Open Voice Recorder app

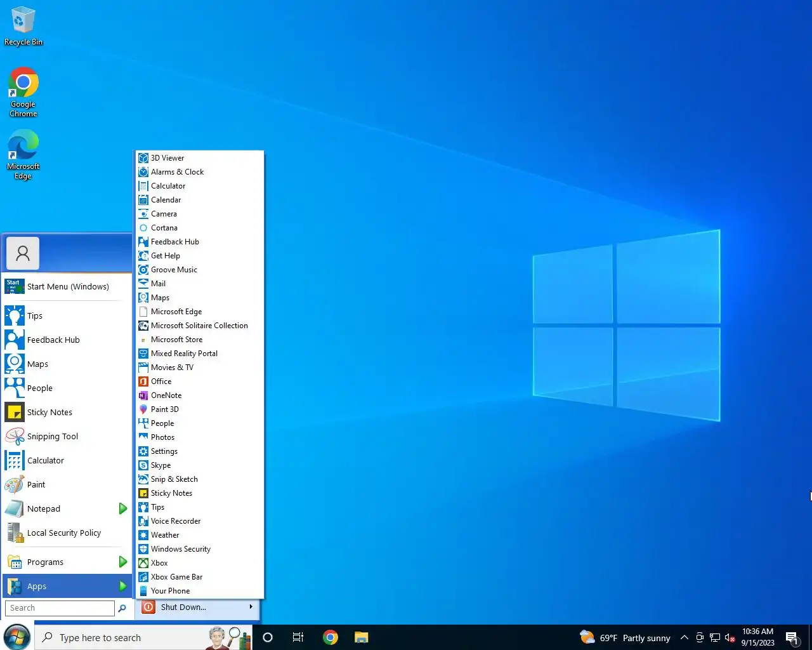coord(199,521)
